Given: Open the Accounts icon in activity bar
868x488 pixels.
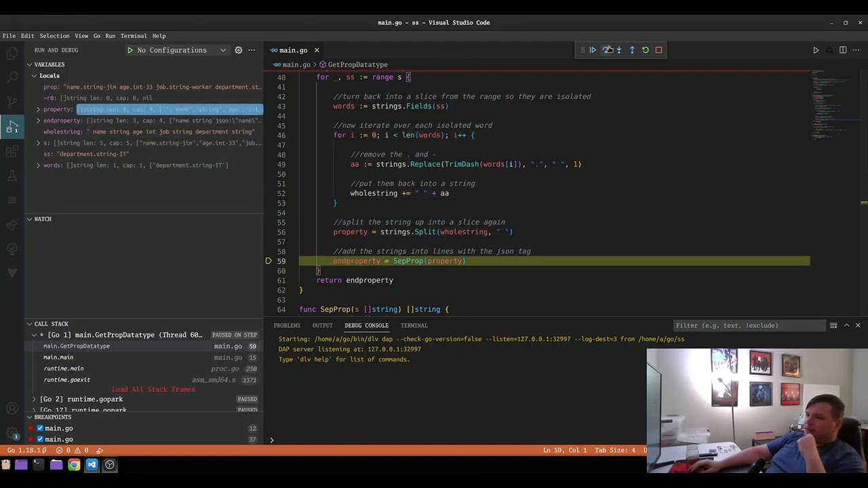Looking at the screenshot, I should click(x=12, y=409).
